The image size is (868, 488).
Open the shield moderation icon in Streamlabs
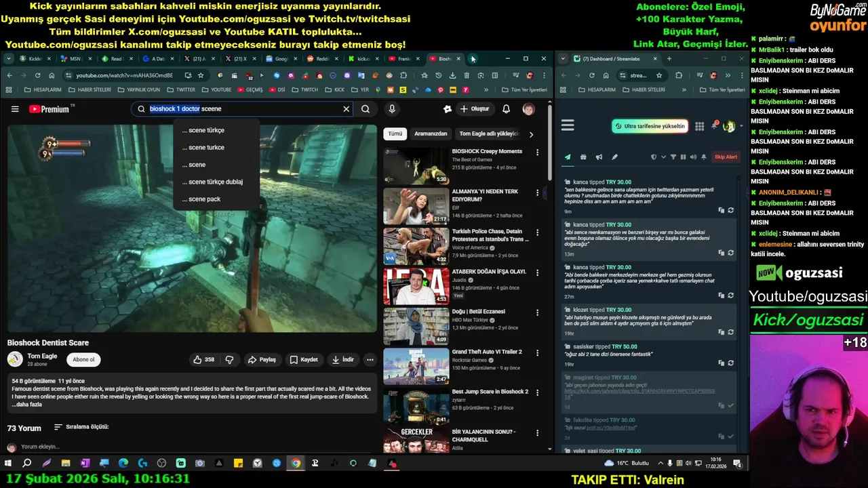(654, 157)
